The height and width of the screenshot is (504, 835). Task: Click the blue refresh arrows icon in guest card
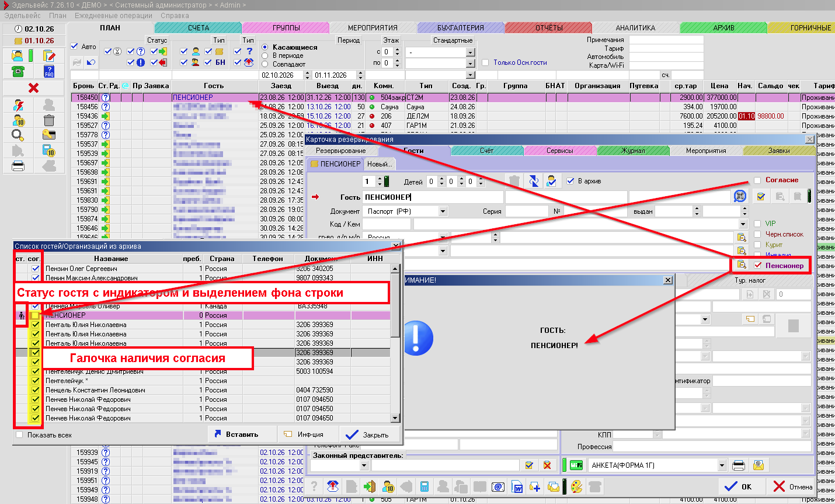pos(533,181)
